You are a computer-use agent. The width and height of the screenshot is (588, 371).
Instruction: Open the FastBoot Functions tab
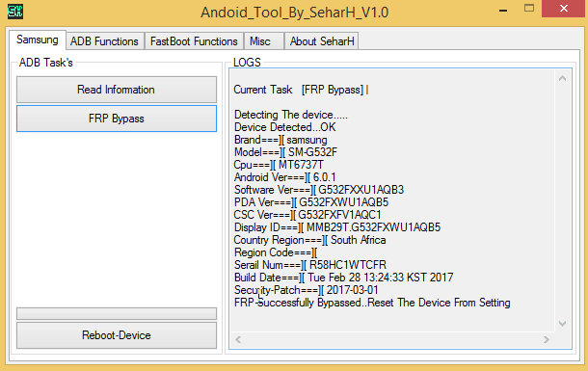[x=194, y=41]
